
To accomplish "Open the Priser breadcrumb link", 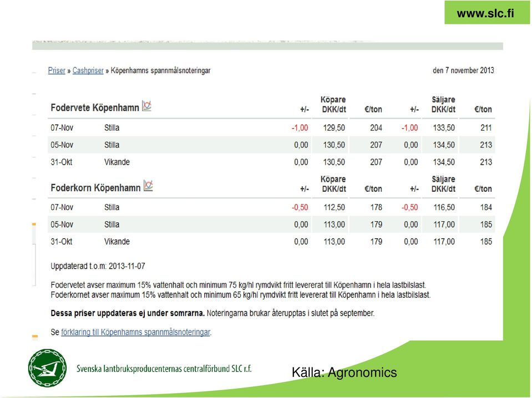I will click(57, 70).
